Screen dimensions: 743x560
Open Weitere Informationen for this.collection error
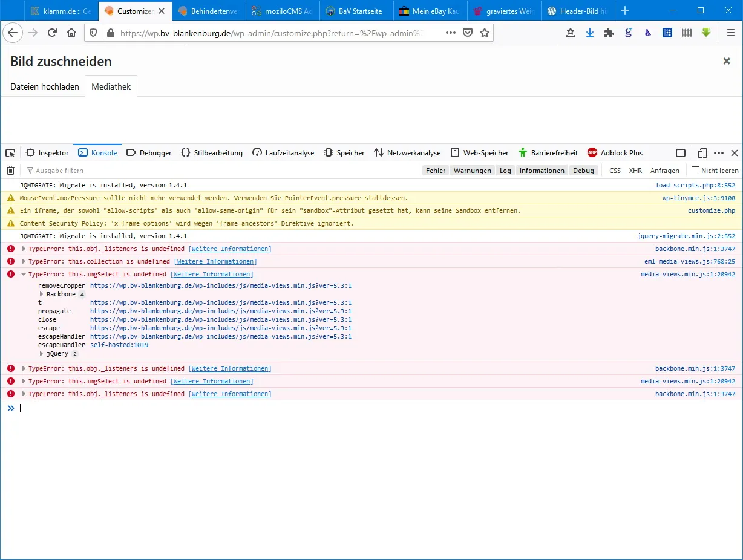click(x=215, y=262)
